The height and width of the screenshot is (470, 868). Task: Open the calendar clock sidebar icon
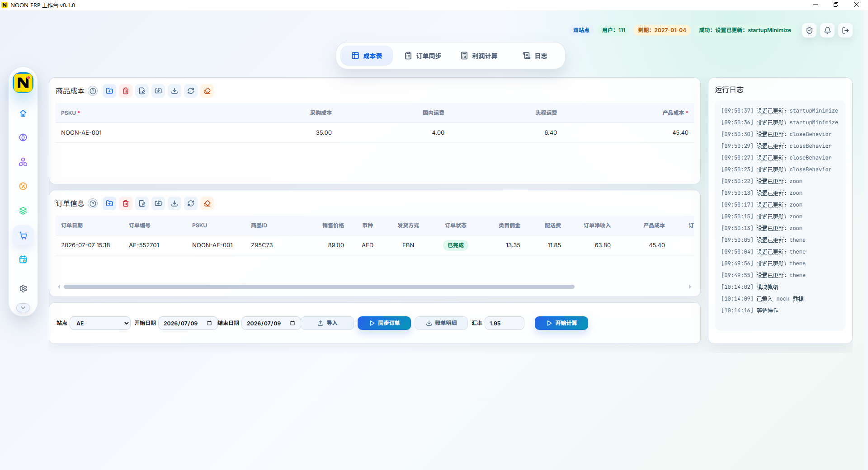tap(23, 259)
